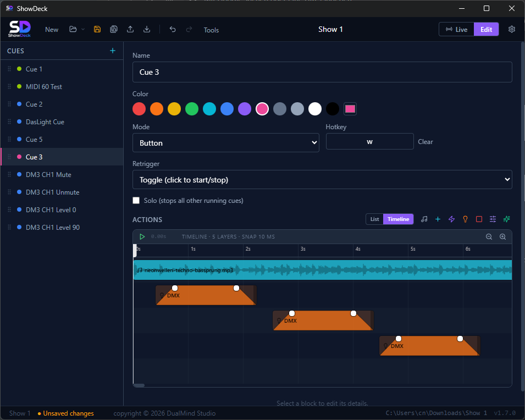The width and height of the screenshot is (525, 420).
Task: Switch actions view to List
Action: pyautogui.click(x=374, y=219)
